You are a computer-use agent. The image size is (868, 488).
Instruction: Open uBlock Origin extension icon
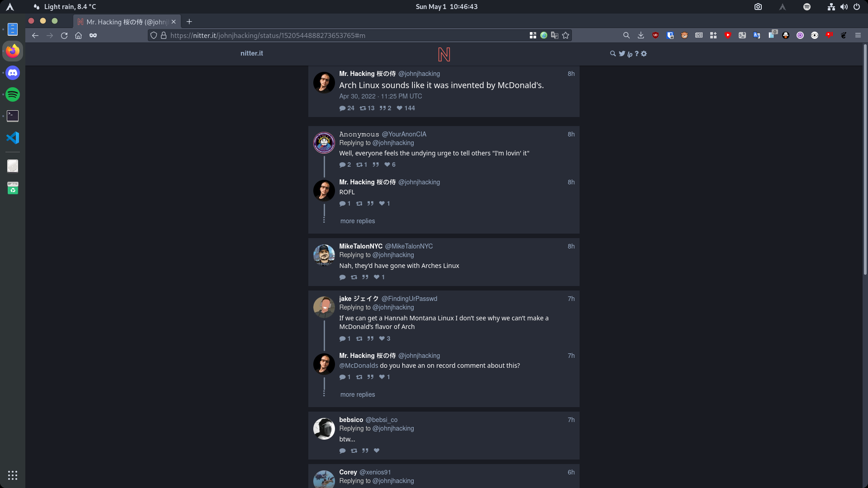tap(656, 35)
